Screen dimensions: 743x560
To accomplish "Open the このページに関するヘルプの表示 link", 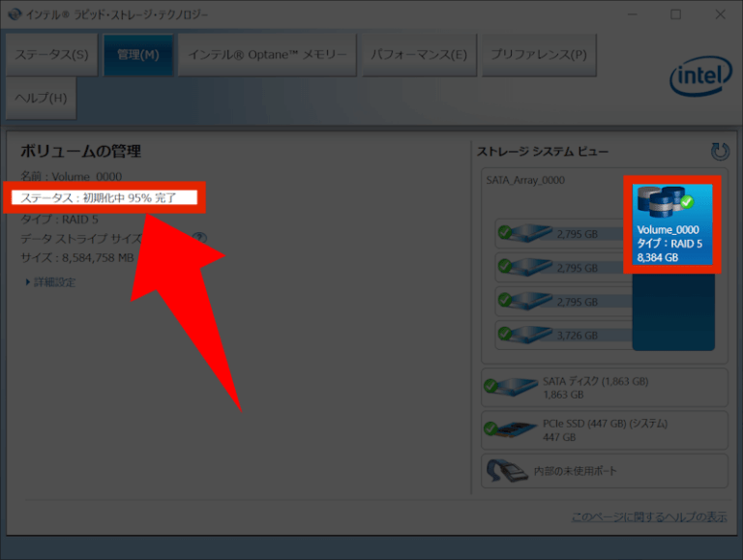I will point(648,517).
